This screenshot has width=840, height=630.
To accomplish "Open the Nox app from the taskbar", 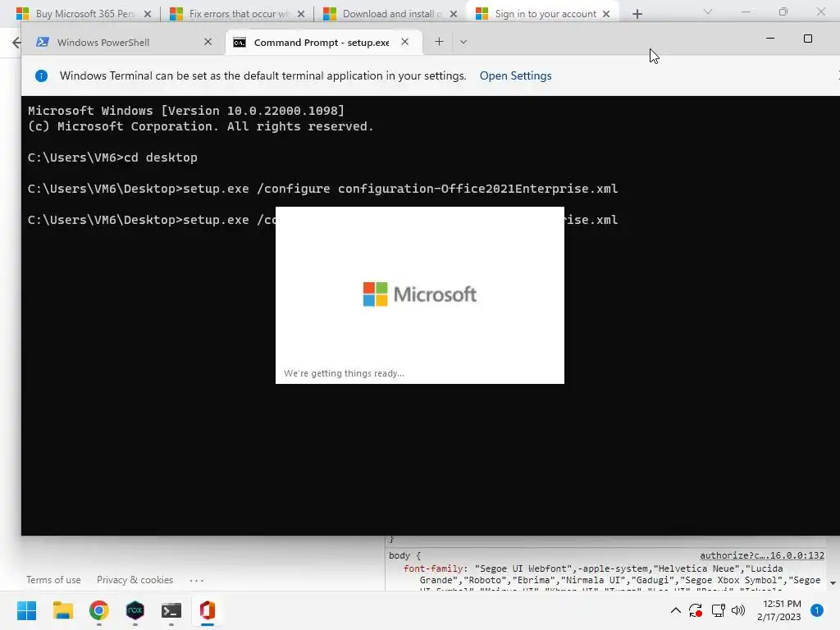I will (x=135, y=610).
